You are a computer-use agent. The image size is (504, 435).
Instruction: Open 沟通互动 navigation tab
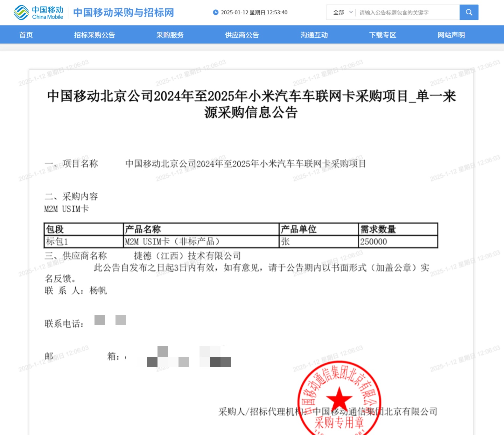pyautogui.click(x=314, y=35)
